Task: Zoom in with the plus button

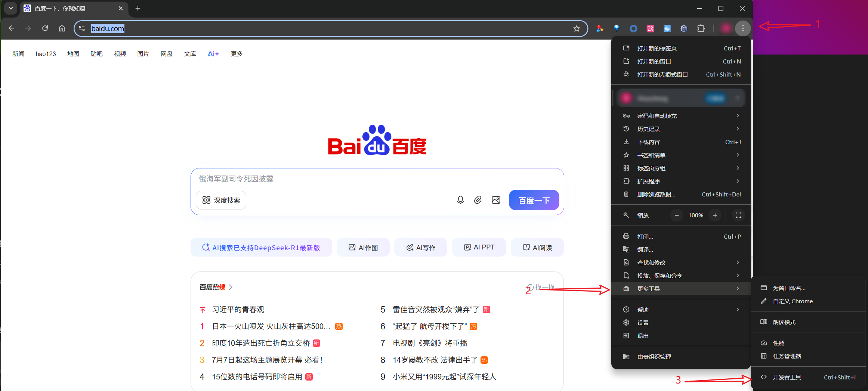Action: click(715, 215)
